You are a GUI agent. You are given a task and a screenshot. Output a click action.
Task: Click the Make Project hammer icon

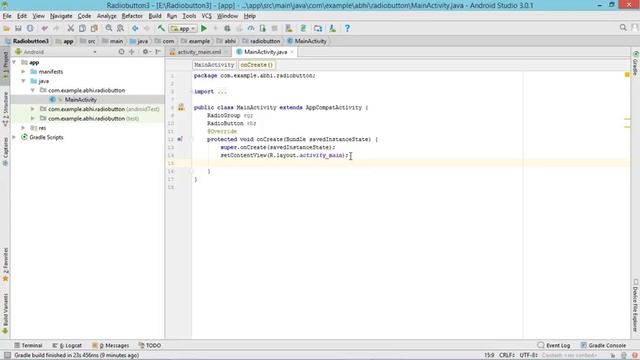(161, 29)
